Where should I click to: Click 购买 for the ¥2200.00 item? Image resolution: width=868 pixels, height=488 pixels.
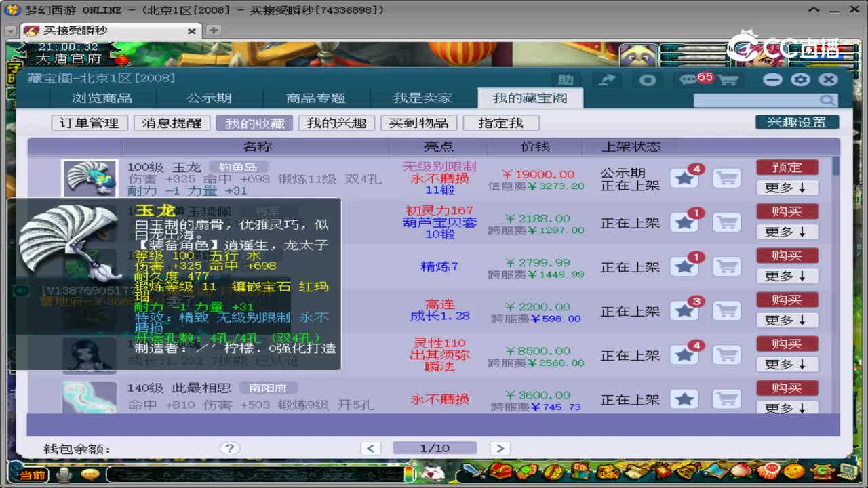787,300
